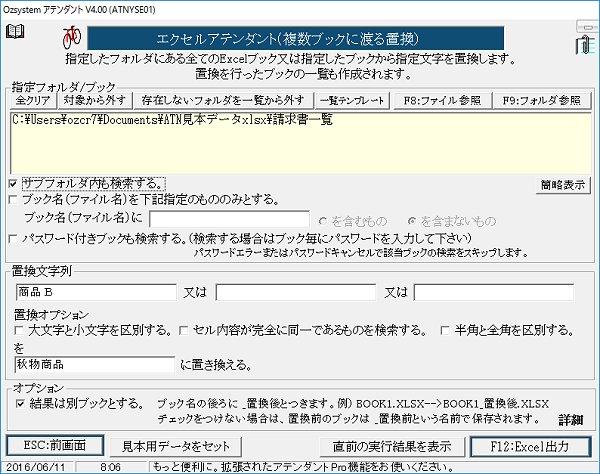
Task: Go back with ESC:前画面 button
Action: (x=55, y=446)
